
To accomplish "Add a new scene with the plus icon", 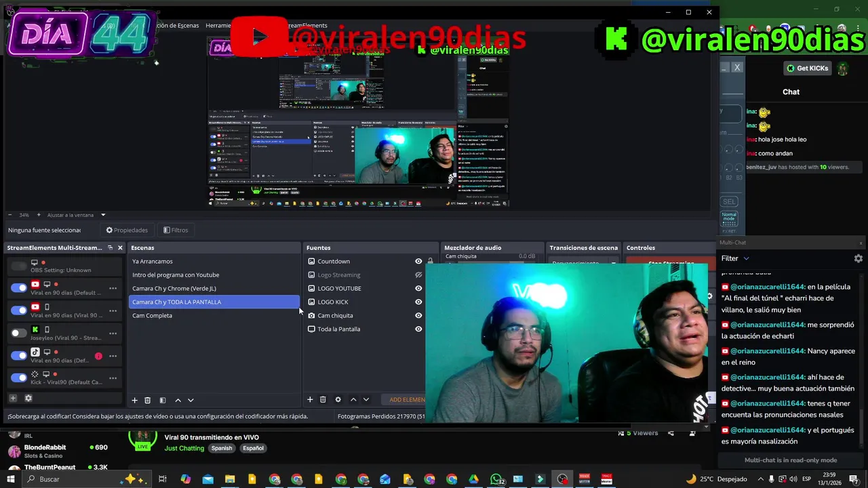I will [134, 401].
